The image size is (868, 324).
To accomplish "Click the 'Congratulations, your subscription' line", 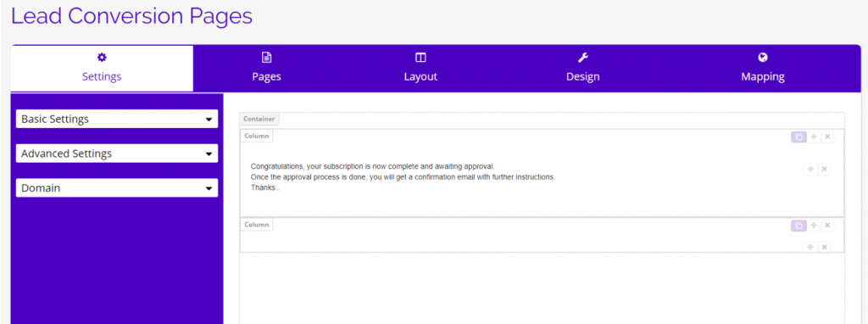I will tap(372, 166).
